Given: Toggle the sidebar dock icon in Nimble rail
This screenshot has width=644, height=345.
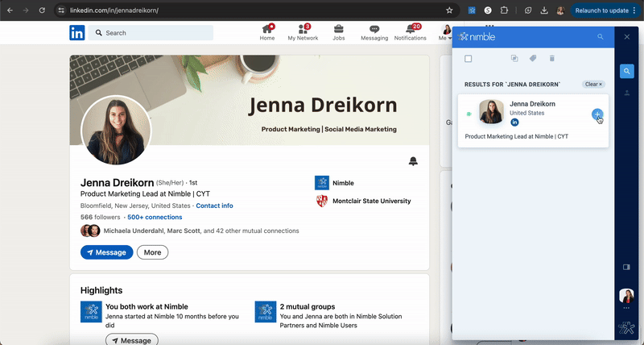Looking at the screenshot, I should (627, 267).
